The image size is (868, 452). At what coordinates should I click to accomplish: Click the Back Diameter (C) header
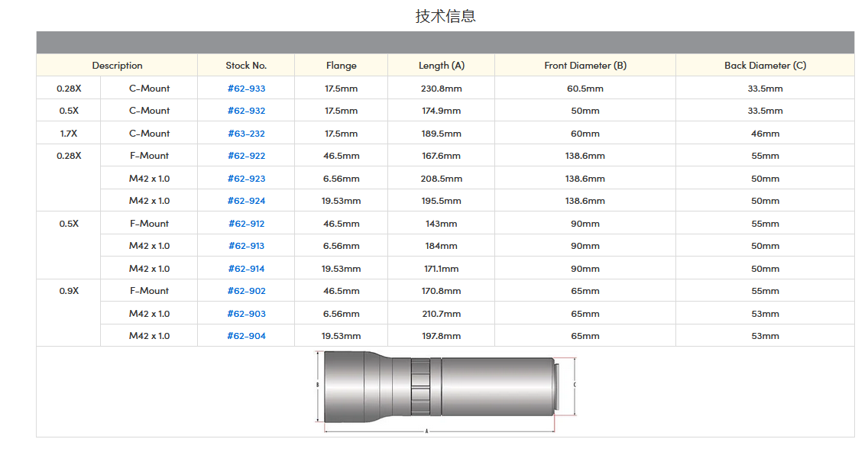[765, 66]
